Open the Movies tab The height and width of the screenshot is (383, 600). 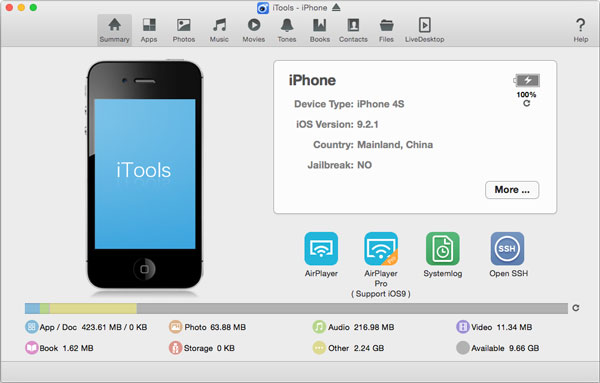(254, 30)
